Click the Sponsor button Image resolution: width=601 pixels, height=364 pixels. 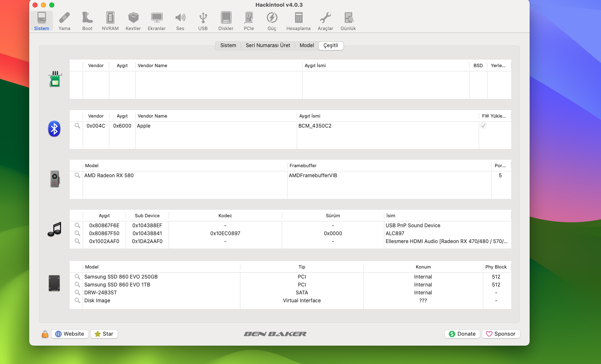[x=500, y=334]
